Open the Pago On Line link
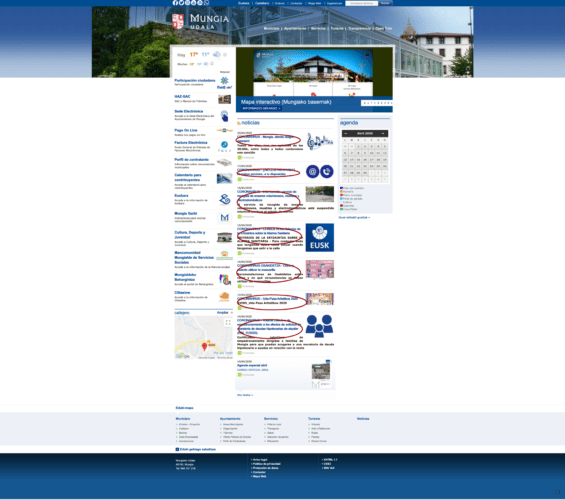 [186, 130]
